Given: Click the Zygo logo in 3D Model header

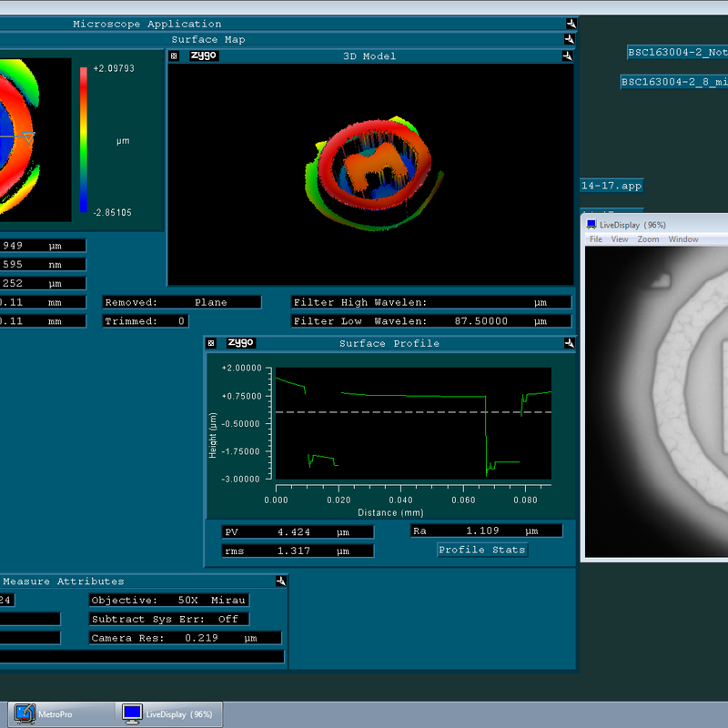Looking at the screenshot, I should pos(204,56).
